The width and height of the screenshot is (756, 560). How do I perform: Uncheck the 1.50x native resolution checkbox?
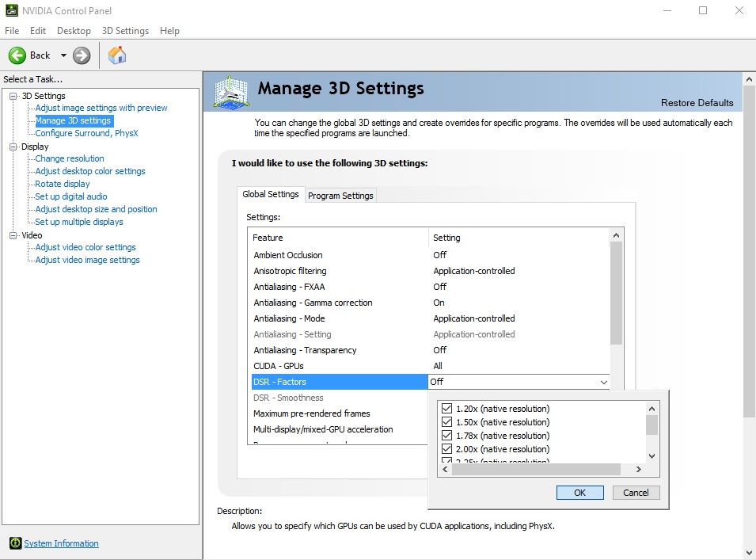[x=447, y=422]
